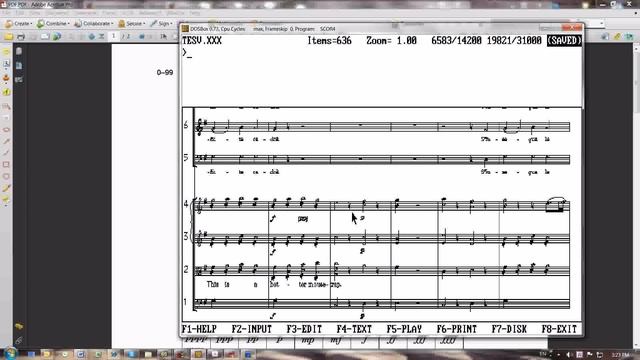The image size is (640, 360).
Task: Click the Zoom= 1.00 readout in SCORE
Action: click(x=391, y=41)
